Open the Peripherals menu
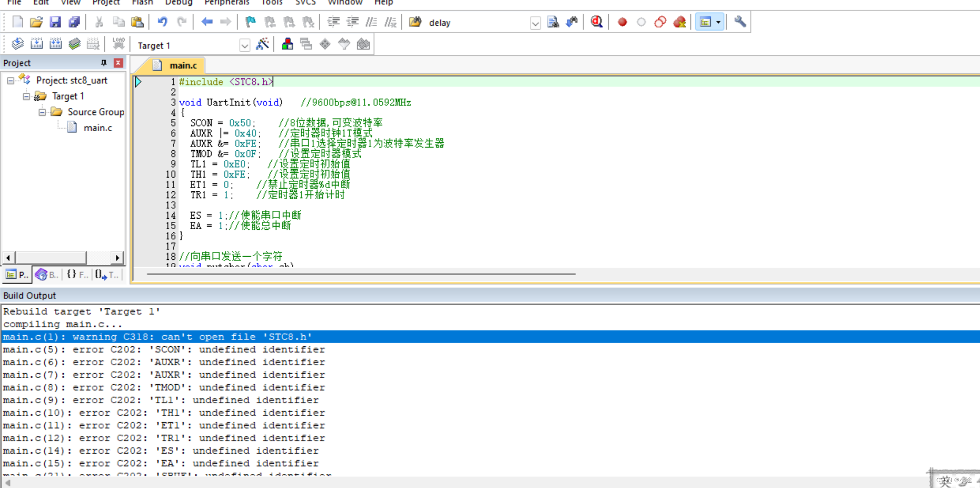 226,3
